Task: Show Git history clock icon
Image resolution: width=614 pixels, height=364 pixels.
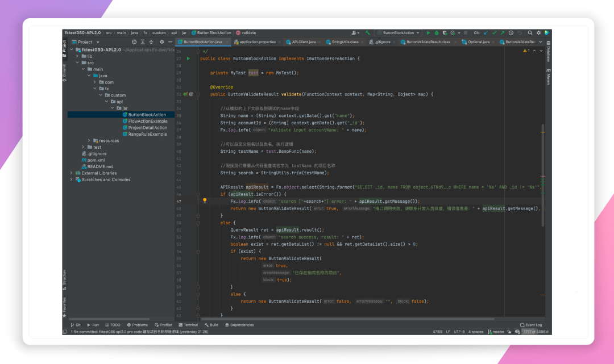Action: pyautogui.click(x=511, y=33)
